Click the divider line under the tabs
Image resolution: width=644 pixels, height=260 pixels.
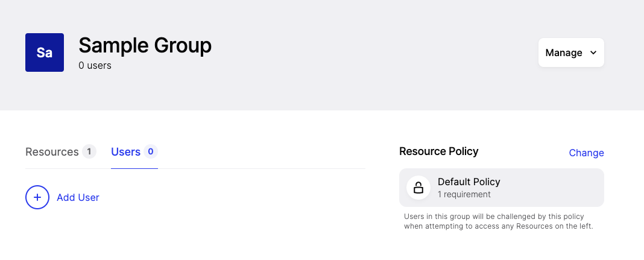195,168
